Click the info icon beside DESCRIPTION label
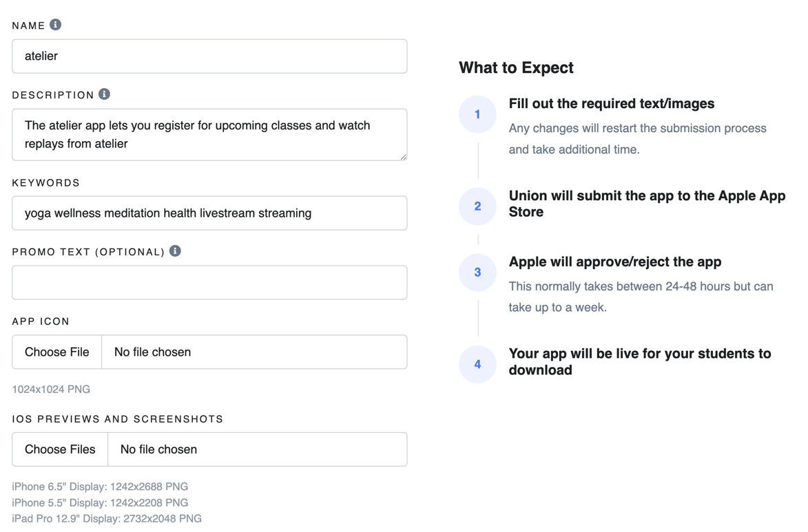Image resolution: width=808 pixels, height=532 pixels. pos(104,94)
